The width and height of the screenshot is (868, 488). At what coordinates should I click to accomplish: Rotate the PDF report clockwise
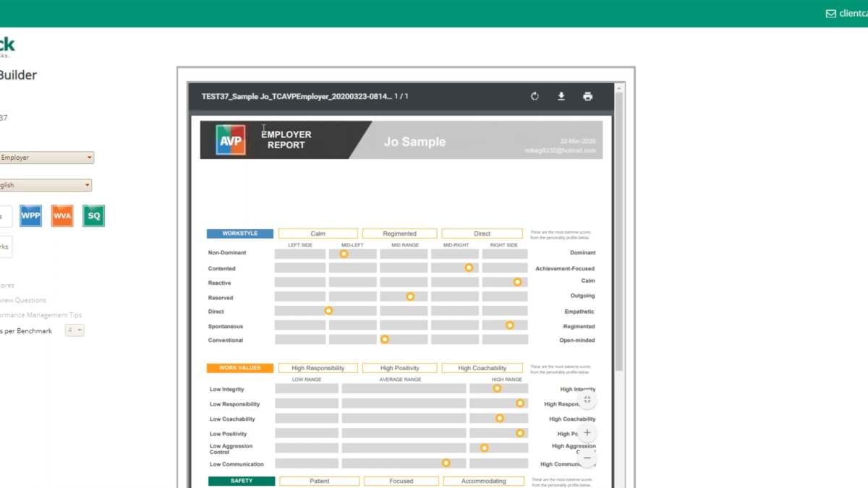(535, 96)
